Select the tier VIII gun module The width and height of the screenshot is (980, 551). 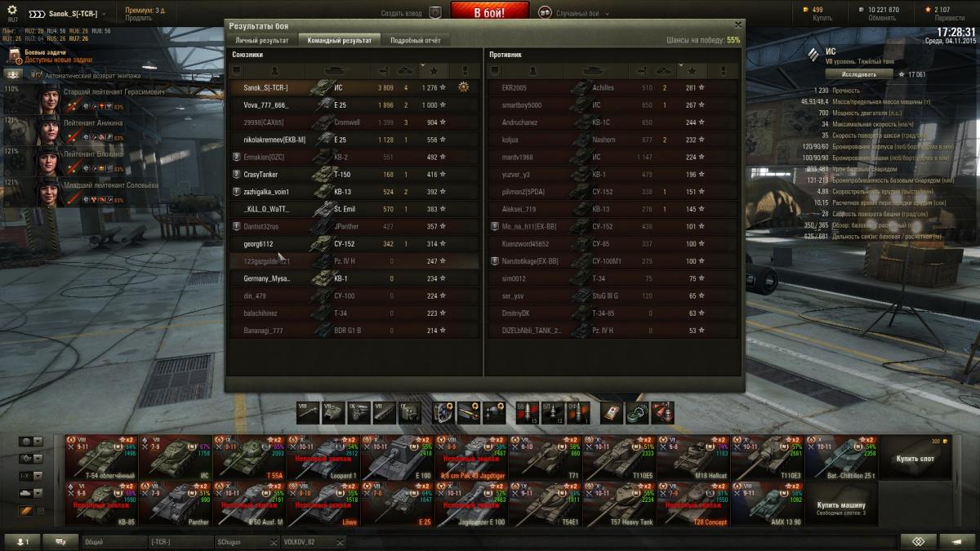pos(308,412)
